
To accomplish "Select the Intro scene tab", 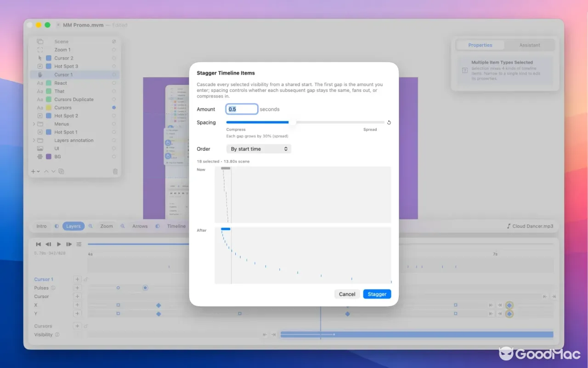I will (x=41, y=226).
